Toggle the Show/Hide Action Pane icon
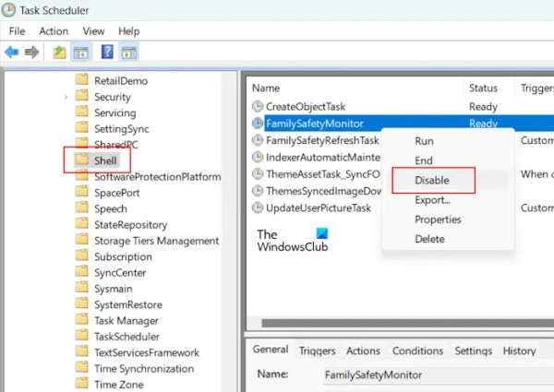This screenshot has width=554, height=392. point(129,53)
